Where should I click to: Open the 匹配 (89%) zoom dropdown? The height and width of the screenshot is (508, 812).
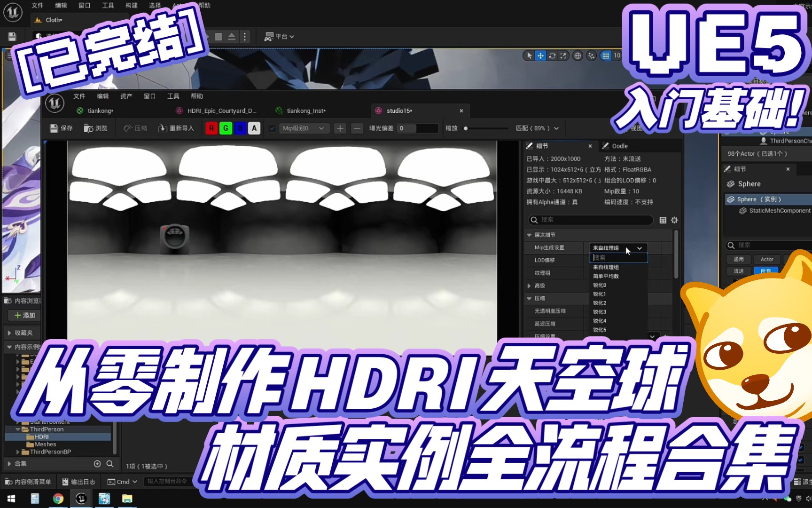pyautogui.click(x=537, y=128)
